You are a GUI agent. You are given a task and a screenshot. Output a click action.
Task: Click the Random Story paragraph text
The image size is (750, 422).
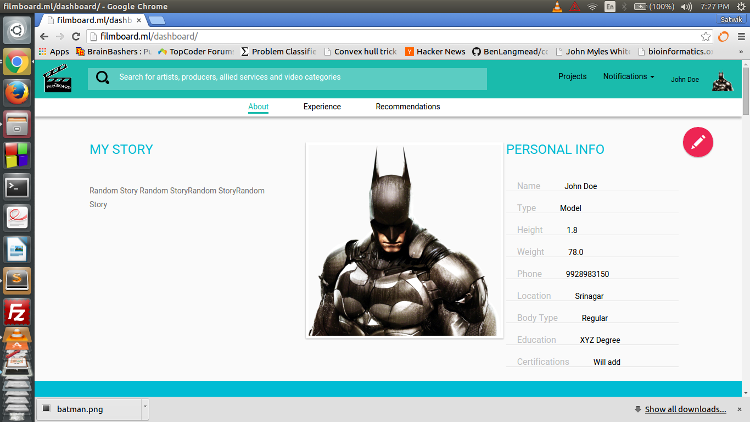click(x=176, y=197)
